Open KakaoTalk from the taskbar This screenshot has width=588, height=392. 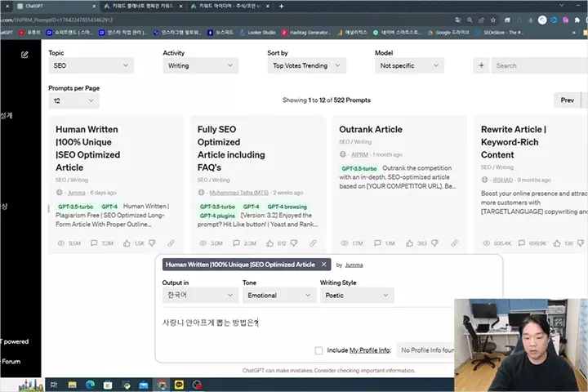coord(179,385)
